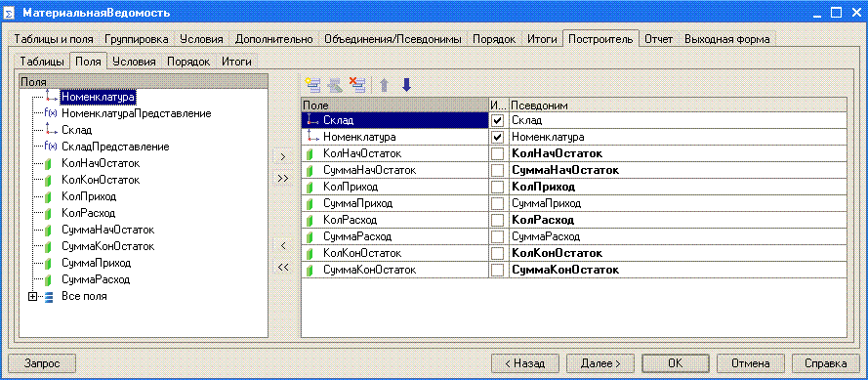Move selected field up with arrow icon

click(x=384, y=85)
